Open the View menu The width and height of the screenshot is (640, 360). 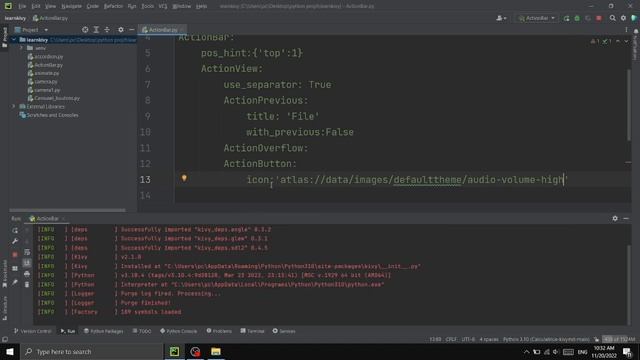pos(50,6)
